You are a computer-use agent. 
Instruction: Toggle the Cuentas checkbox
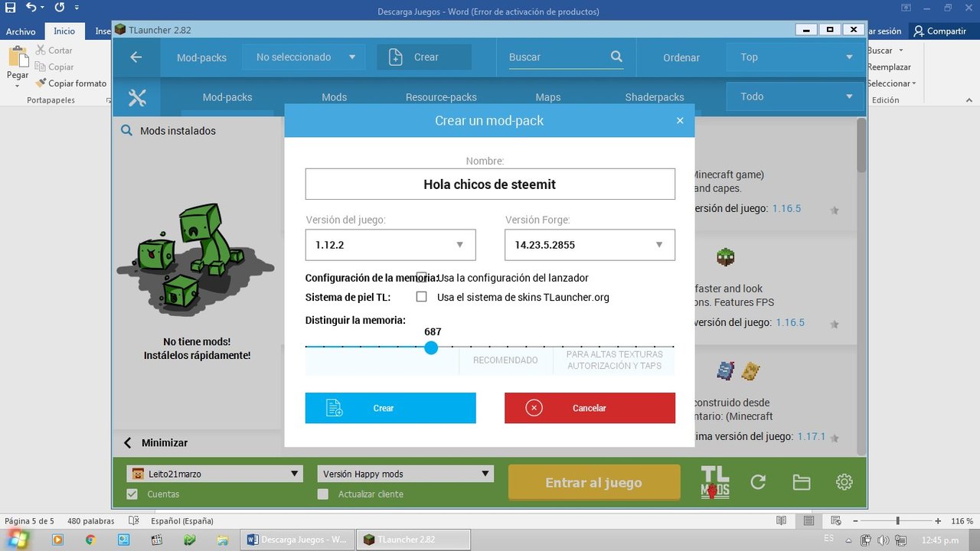[x=132, y=494]
